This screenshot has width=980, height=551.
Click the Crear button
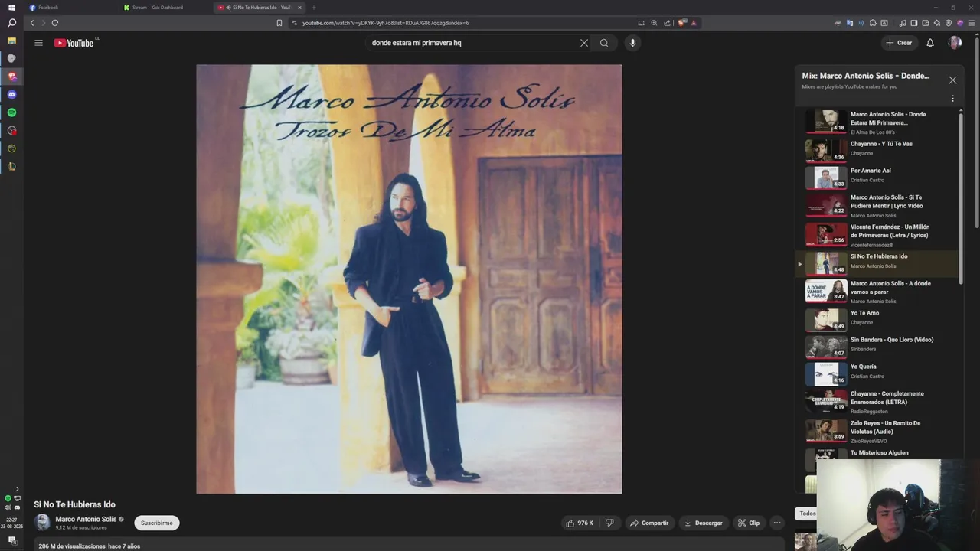pos(899,43)
